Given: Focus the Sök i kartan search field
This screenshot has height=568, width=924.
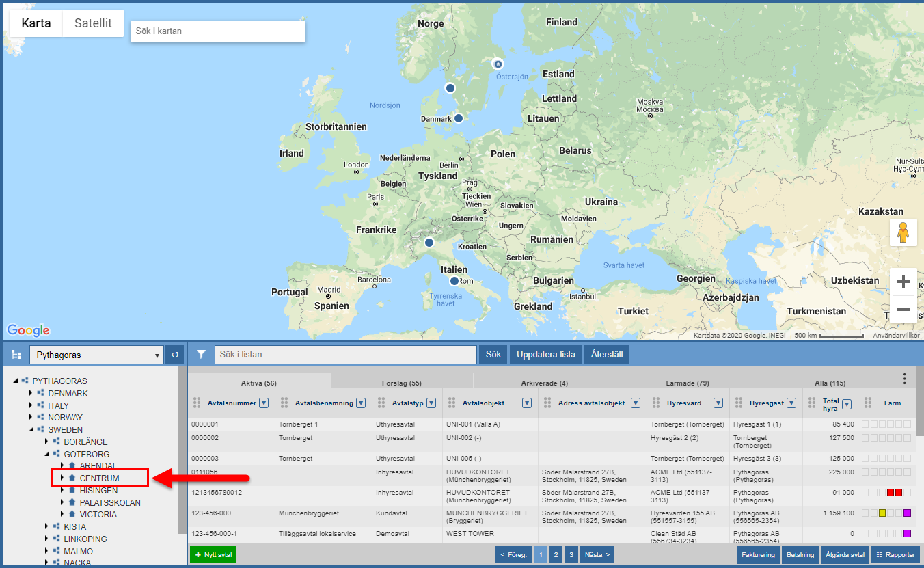Looking at the screenshot, I should click(x=217, y=31).
